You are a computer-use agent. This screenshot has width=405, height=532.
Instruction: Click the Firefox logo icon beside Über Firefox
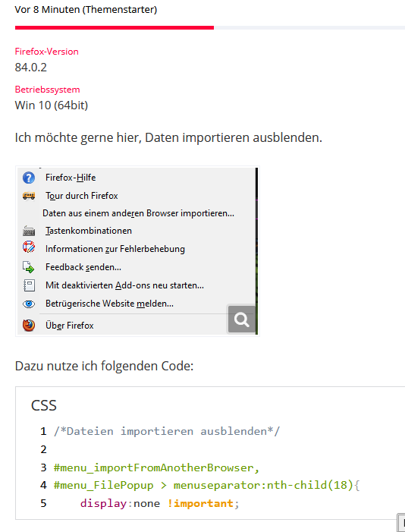click(x=29, y=325)
